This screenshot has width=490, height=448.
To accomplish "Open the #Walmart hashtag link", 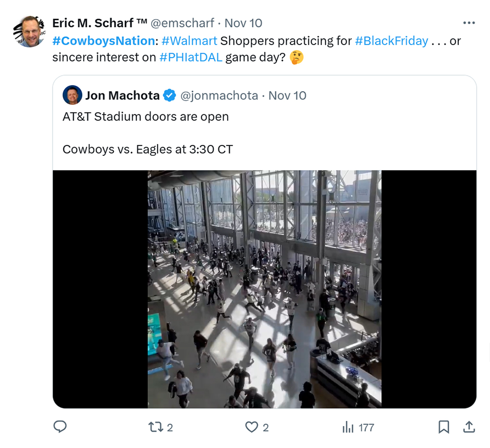I will pyautogui.click(x=189, y=41).
